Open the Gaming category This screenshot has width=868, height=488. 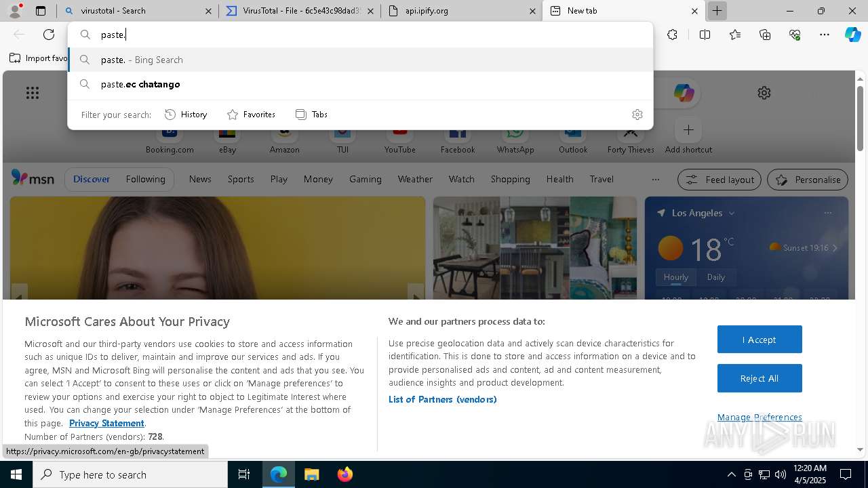(x=366, y=179)
